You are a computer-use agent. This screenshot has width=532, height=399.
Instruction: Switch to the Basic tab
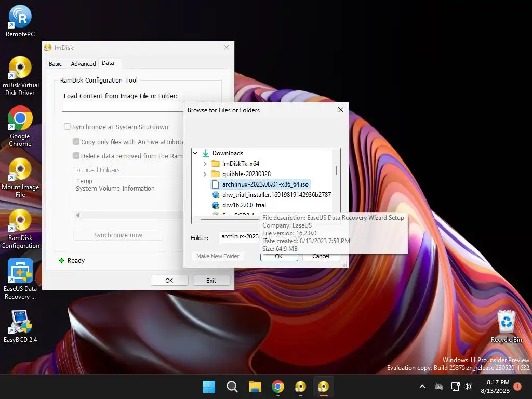pos(55,64)
